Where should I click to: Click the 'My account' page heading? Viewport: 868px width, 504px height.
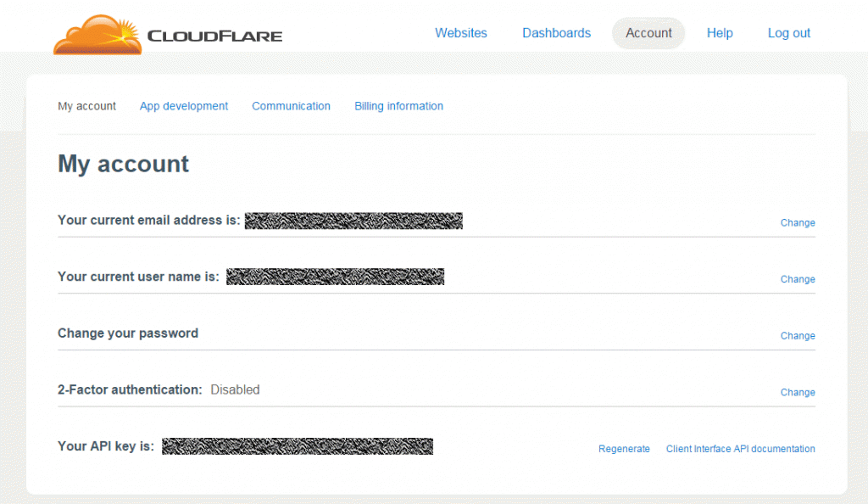click(x=123, y=165)
